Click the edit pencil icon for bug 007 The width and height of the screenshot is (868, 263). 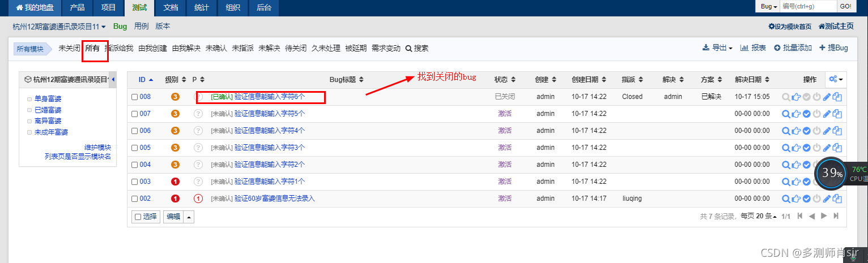827,114
